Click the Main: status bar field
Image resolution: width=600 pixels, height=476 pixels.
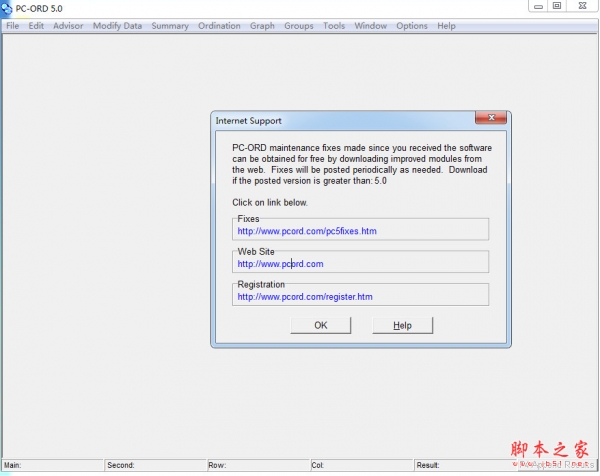(52, 465)
